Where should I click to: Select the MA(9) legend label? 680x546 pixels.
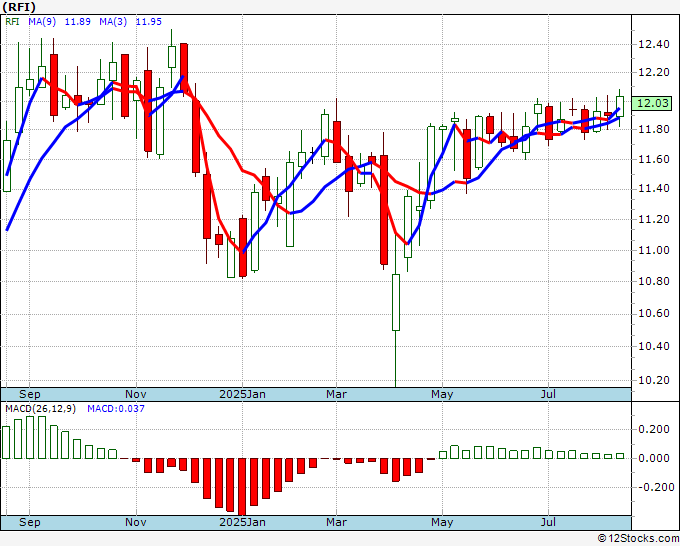point(42,21)
